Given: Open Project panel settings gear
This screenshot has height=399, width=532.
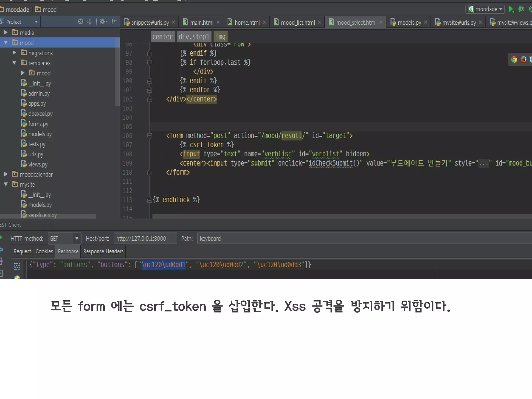Looking at the screenshot, I should [x=103, y=22].
